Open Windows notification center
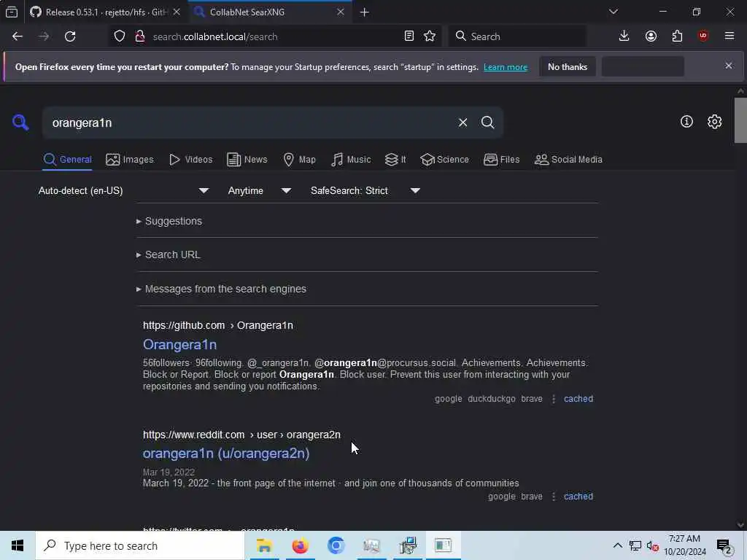The image size is (747, 560). (x=724, y=546)
